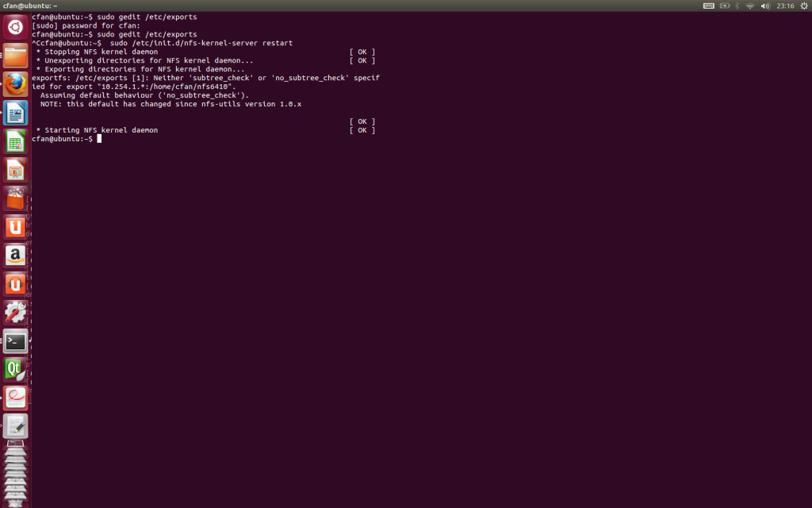Open Ubuntu Software Center shopping bag
812x508 pixels.
16,198
